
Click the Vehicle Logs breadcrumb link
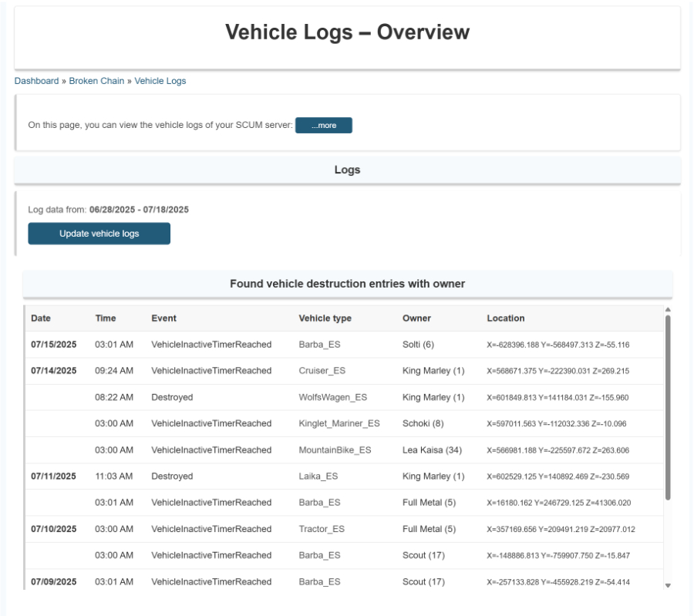[x=160, y=81]
